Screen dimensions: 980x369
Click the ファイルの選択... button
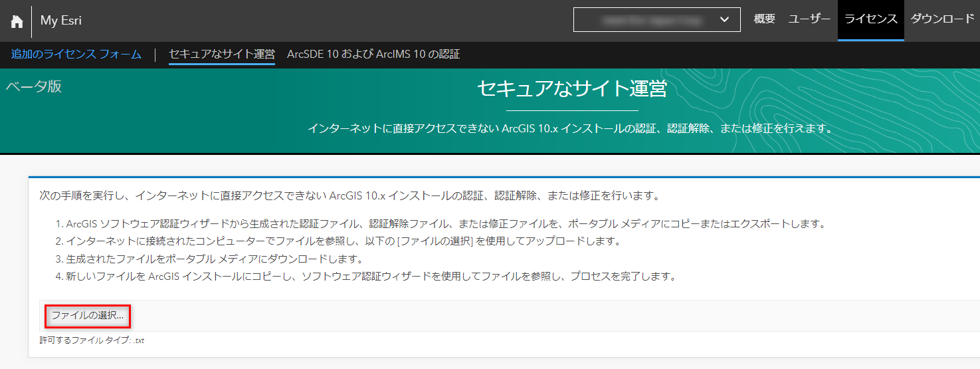click(x=88, y=316)
